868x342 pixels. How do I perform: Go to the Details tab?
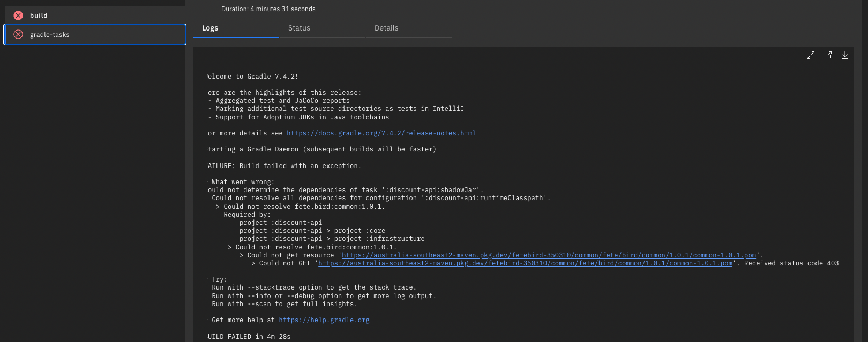pyautogui.click(x=386, y=28)
